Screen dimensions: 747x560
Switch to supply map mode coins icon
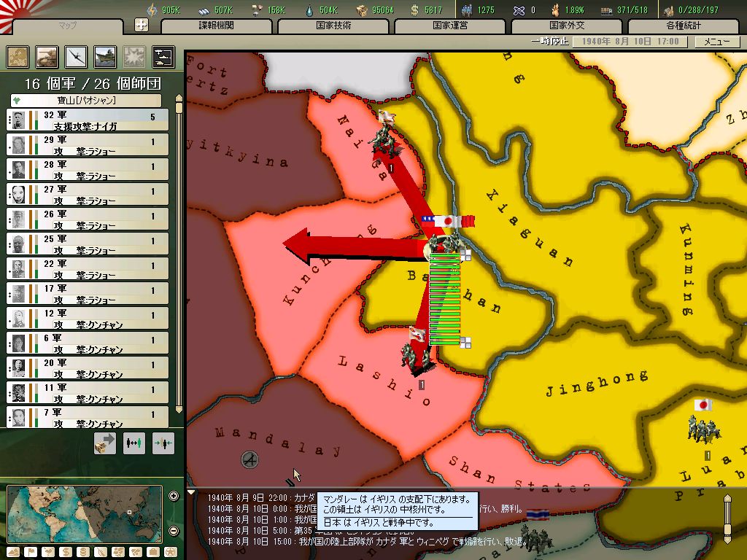click(83, 553)
